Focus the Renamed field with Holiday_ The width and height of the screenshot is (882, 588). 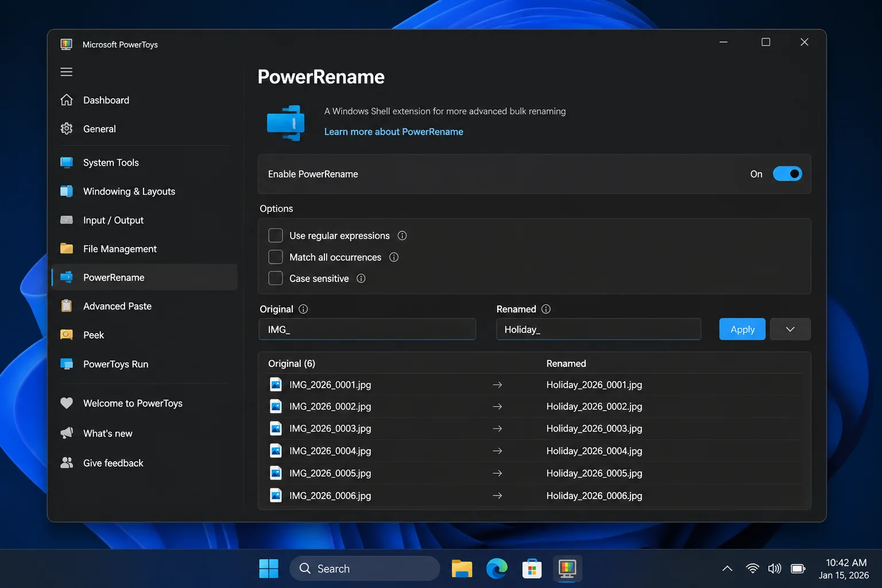[598, 329]
